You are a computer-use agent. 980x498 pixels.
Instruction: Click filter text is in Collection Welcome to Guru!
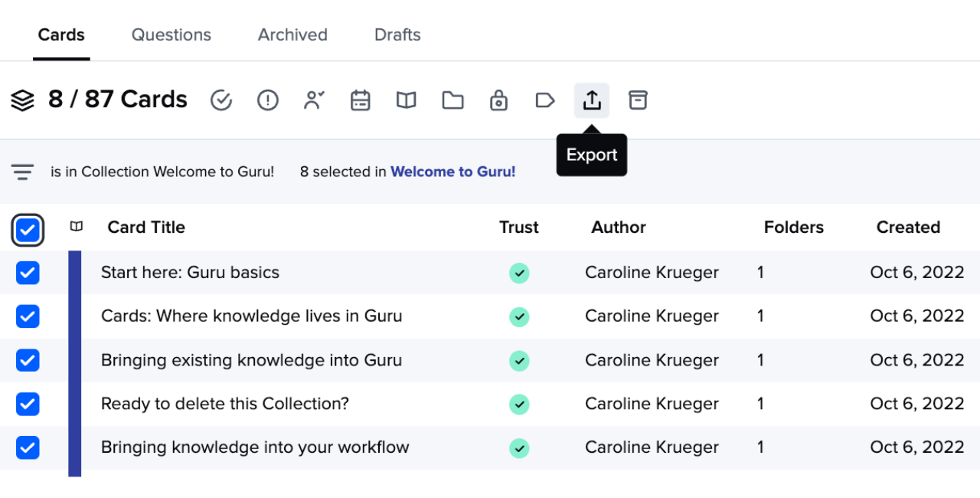click(162, 172)
